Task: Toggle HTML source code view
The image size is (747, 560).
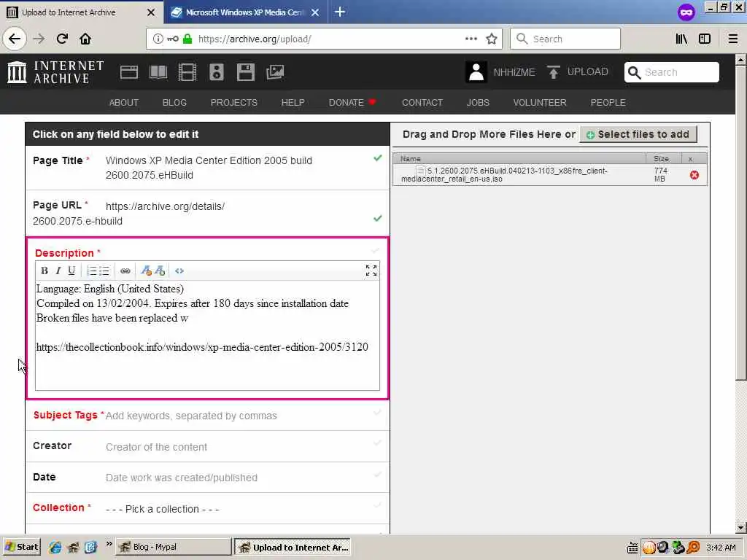Action: [179, 271]
